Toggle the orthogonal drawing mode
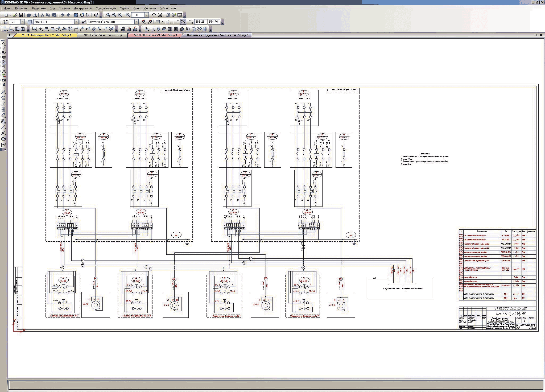Viewport: 545px width, 392px height. 177,22
